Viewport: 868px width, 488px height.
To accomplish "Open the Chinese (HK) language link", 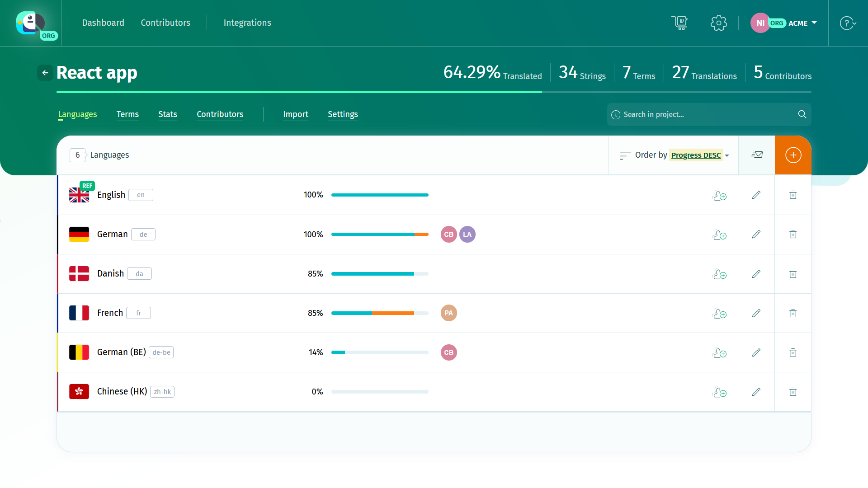I will pyautogui.click(x=122, y=391).
